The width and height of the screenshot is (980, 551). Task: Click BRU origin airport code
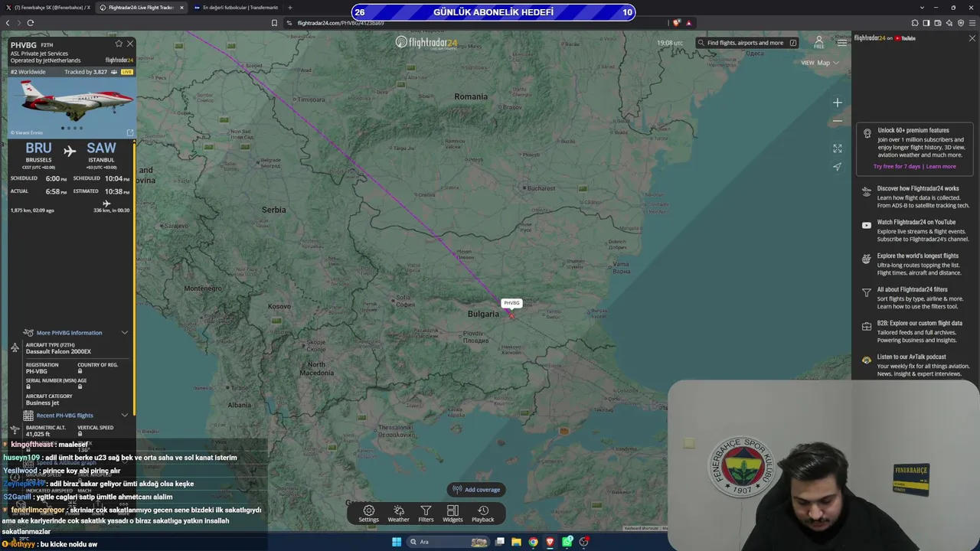click(39, 148)
